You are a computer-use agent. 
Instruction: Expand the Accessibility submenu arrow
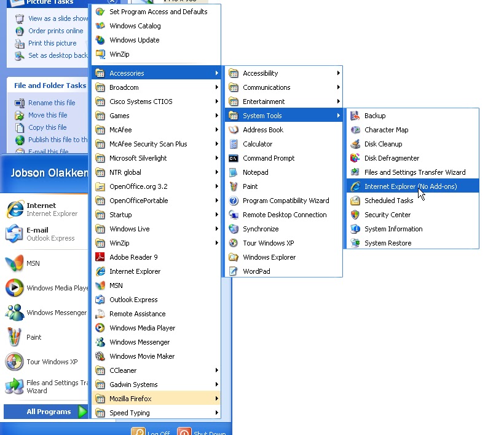(x=338, y=73)
